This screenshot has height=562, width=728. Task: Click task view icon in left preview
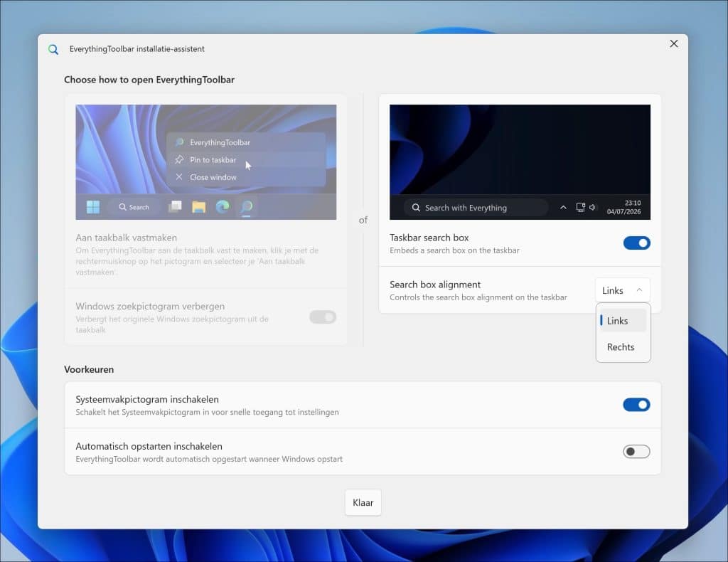pos(175,207)
